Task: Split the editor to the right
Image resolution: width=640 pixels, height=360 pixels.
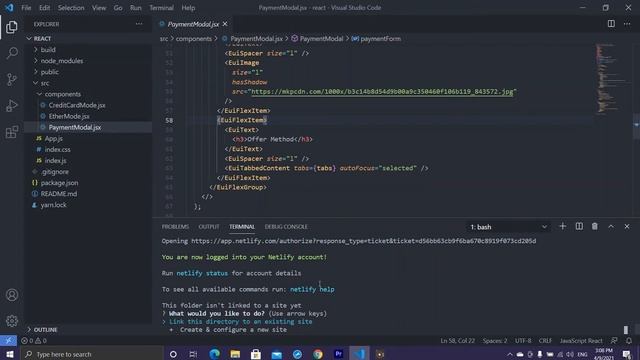Action: tap(611, 24)
